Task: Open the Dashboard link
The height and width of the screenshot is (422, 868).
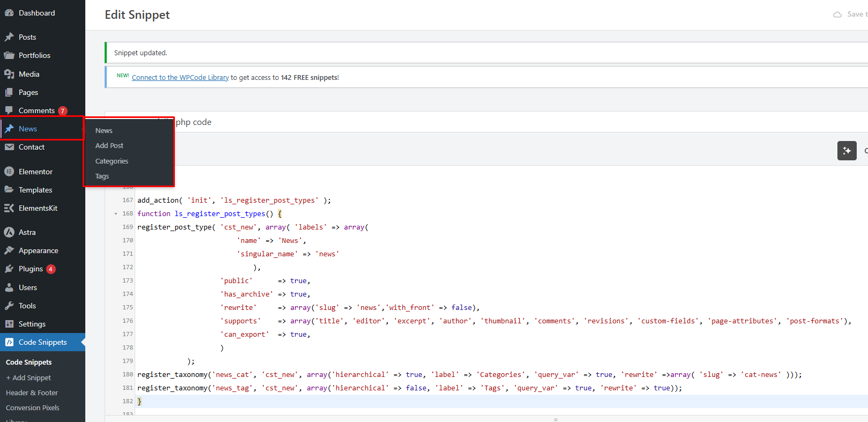Action: [x=36, y=13]
